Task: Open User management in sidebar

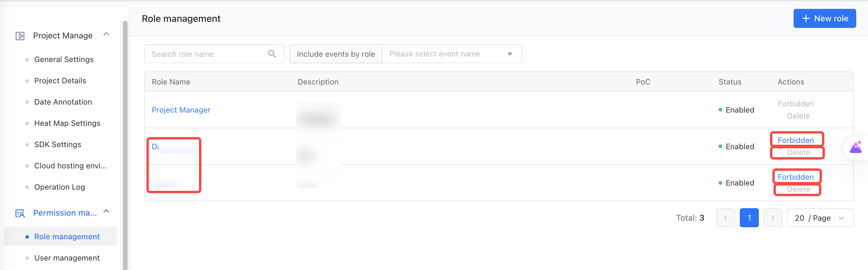Action: [67, 258]
